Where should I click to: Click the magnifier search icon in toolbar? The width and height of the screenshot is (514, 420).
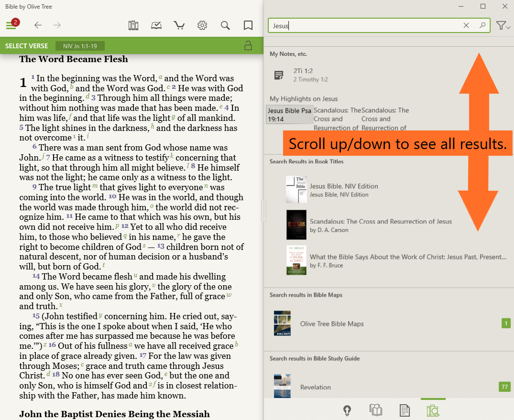pos(225,25)
